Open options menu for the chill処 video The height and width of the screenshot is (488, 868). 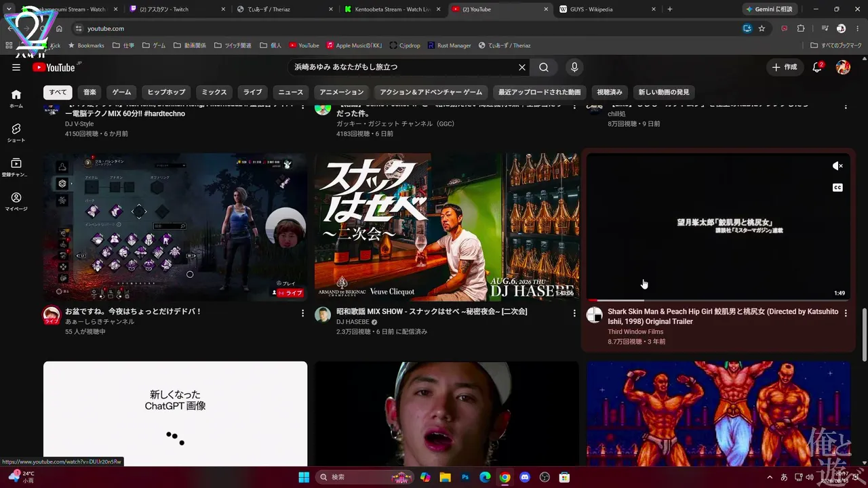tap(846, 106)
